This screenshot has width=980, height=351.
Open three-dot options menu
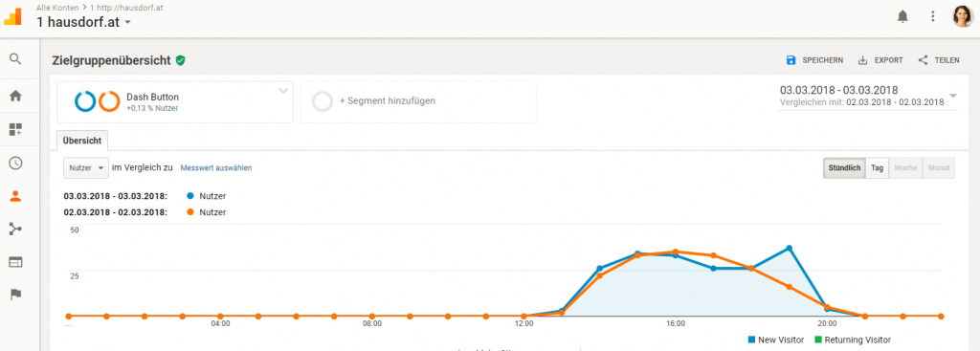932,17
